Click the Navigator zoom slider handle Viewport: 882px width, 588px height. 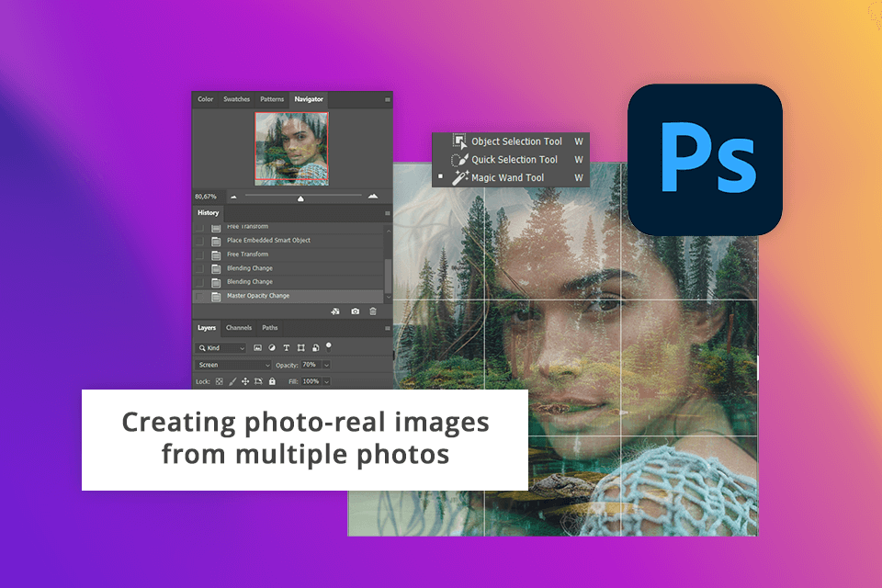pyautogui.click(x=300, y=198)
